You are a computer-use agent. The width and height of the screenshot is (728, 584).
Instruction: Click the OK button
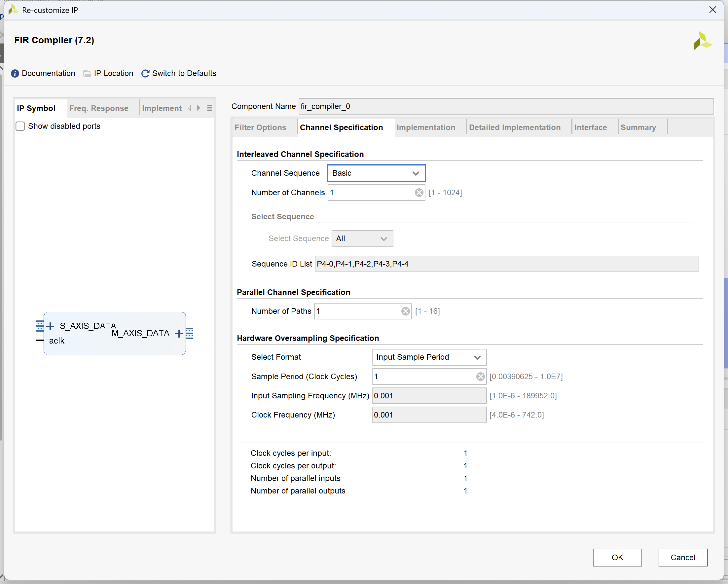click(617, 558)
